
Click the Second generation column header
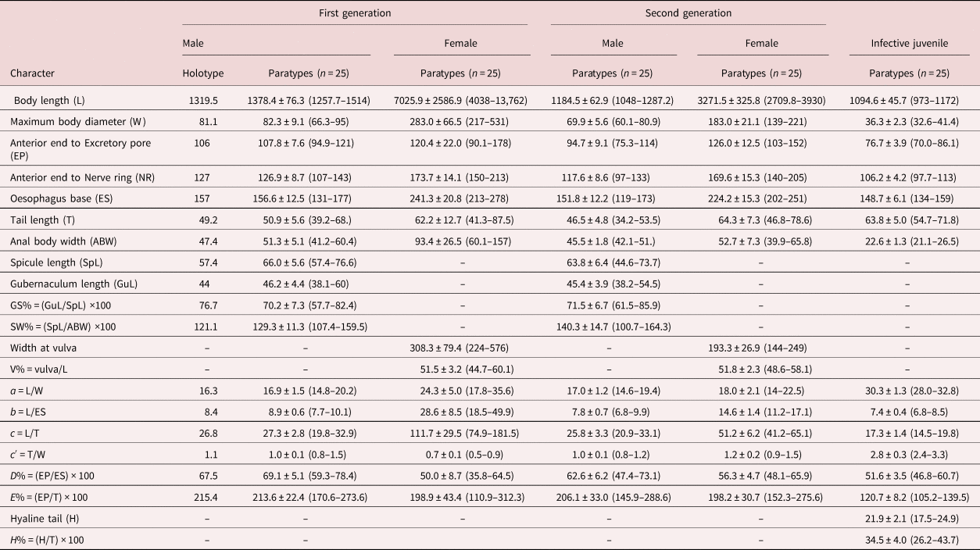(x=688, y=13)
